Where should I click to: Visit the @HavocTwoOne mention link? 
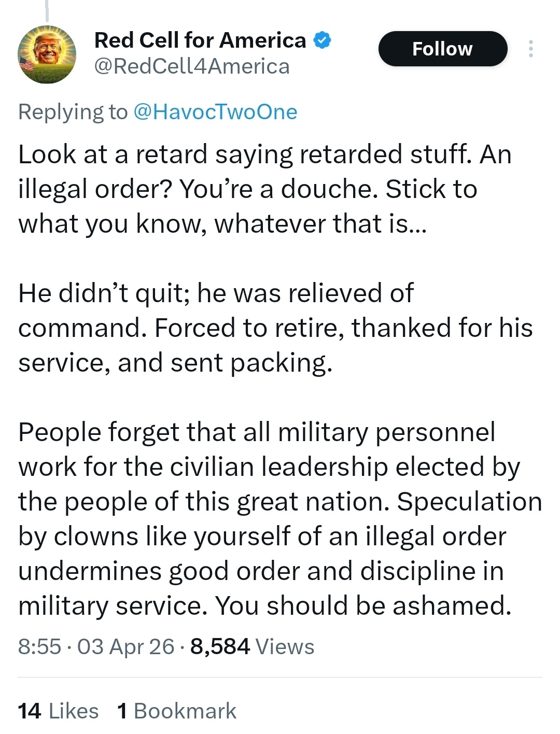click(215, 112)
